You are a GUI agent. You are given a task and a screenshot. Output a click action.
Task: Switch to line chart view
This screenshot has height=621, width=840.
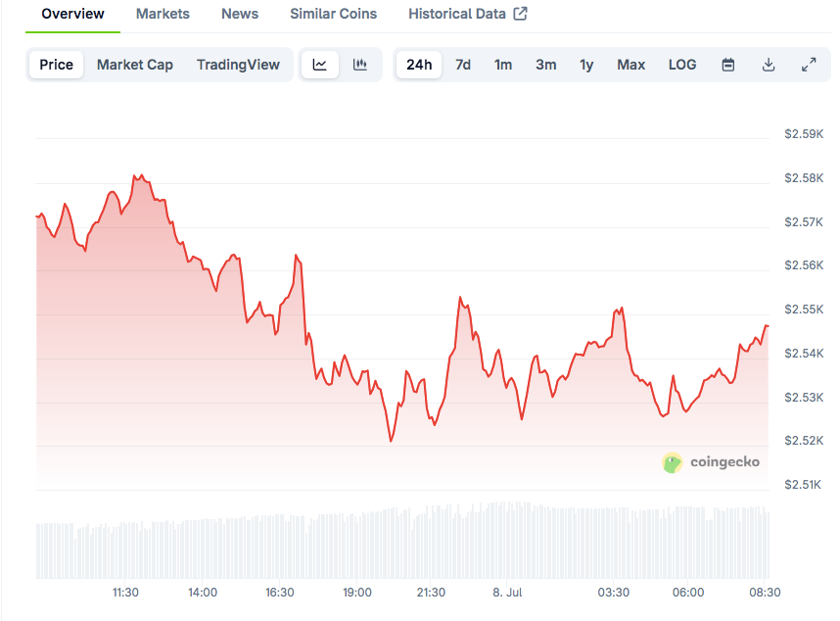tap(320, 65)
